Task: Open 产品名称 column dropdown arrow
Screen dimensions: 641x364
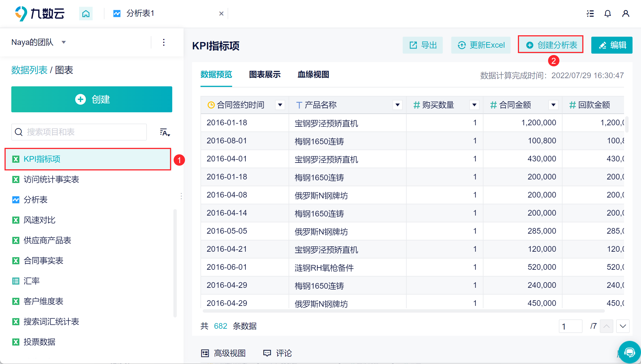Action: point(398,105)
